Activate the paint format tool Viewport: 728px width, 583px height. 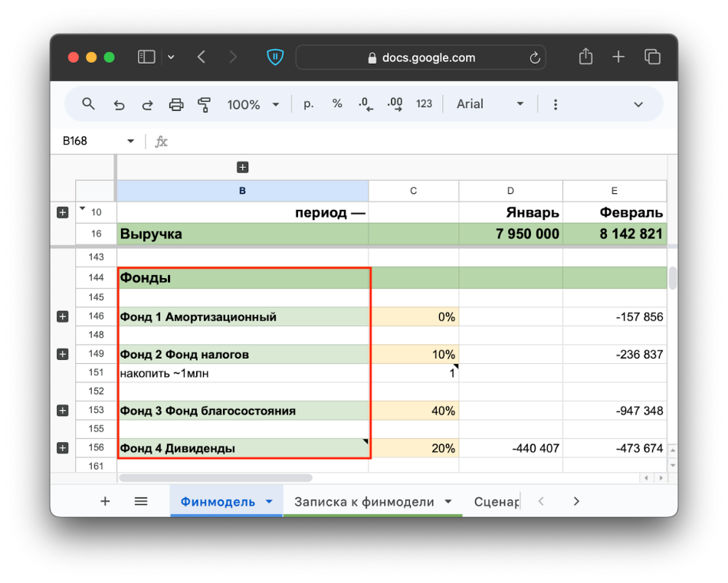pos(205,104)
